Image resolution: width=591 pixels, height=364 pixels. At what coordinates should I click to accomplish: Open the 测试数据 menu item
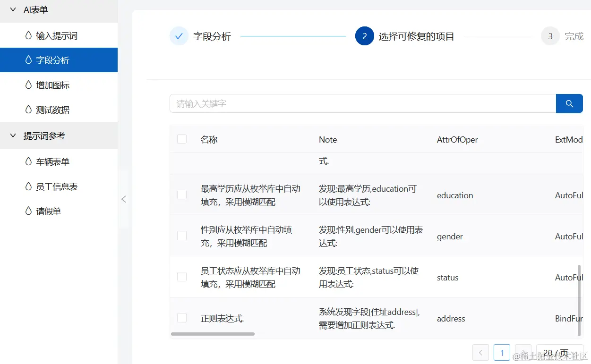click(59, 110)
